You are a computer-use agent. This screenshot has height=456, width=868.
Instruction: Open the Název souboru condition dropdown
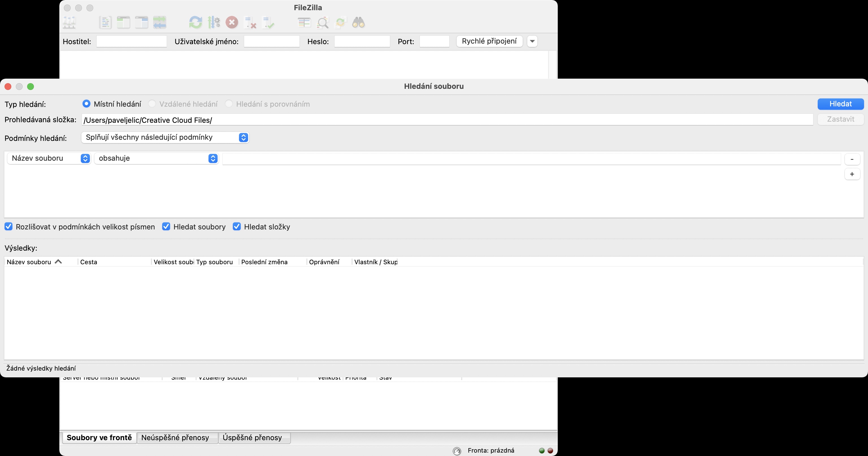coord(49,158)
